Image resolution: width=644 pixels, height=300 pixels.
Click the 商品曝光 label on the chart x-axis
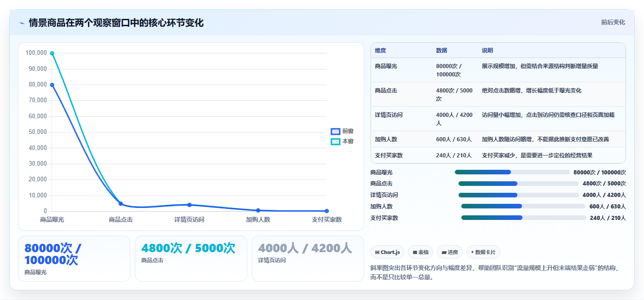tap(52, 219)
